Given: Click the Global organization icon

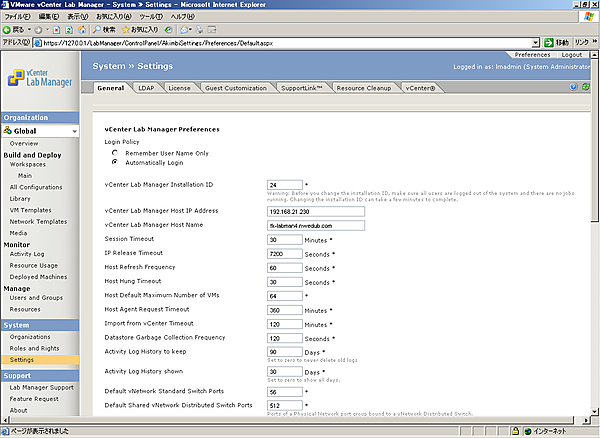Looking at the screenshot, I should 7,130.
